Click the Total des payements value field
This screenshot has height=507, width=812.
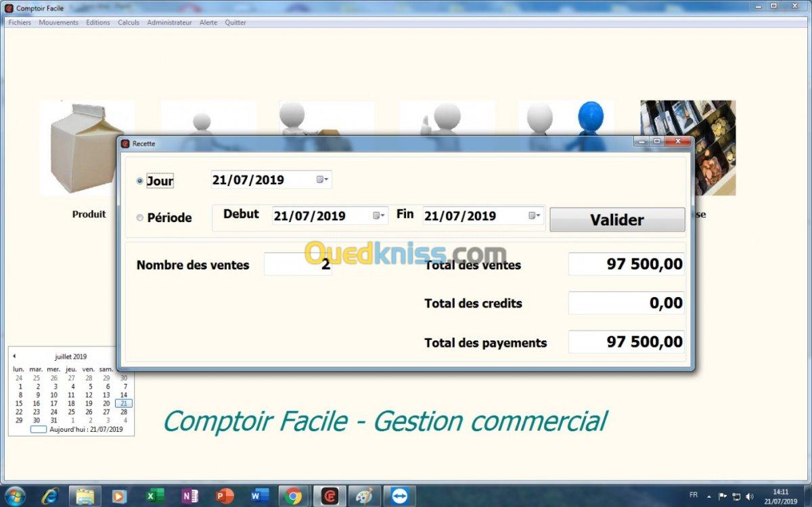point(627,342)
